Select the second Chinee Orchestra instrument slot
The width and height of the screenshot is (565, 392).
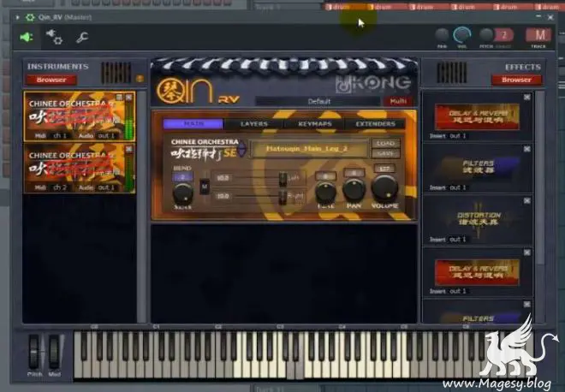pos(80,168)
